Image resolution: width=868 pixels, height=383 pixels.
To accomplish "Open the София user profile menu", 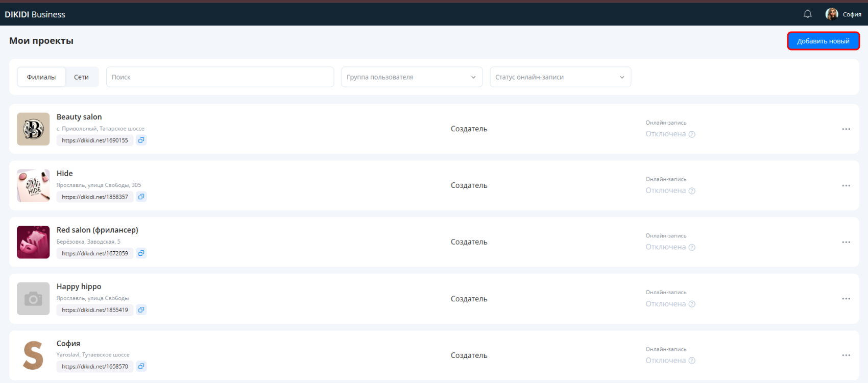I will [843, 14].
